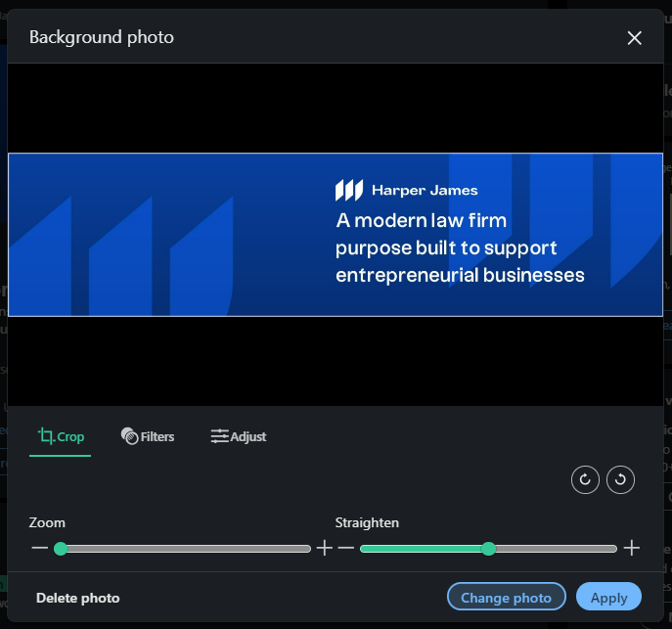Click the Background photo dialog title
The height and width of the screenshot is (629, 672).
click(x=102, y=37)
